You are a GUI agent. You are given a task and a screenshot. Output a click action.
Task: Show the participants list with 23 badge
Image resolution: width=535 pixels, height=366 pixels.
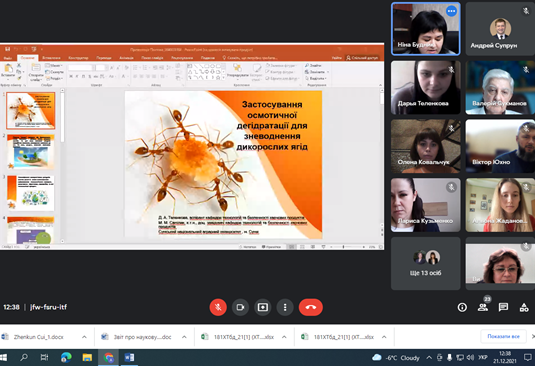tap(483, 307)
